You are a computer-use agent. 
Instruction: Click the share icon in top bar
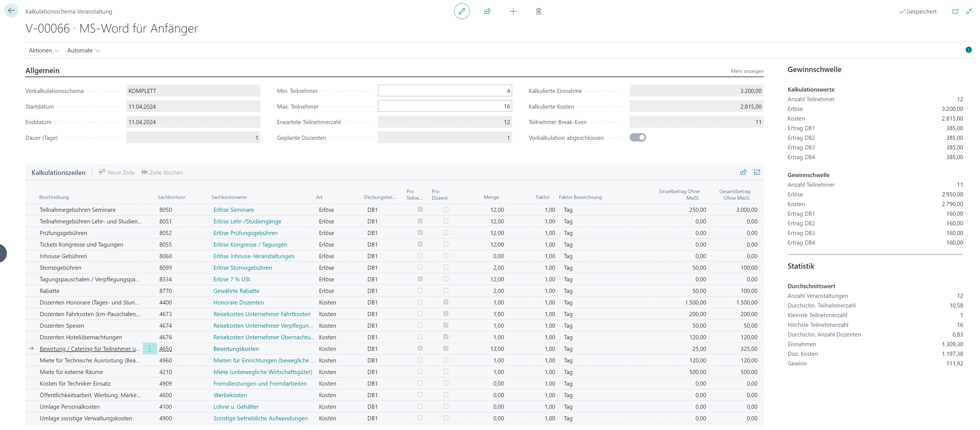pos(487,11)
